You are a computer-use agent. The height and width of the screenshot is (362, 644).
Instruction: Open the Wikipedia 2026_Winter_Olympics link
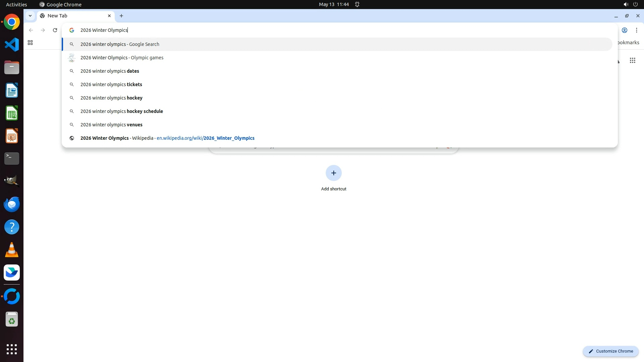[x=205, y=138]
